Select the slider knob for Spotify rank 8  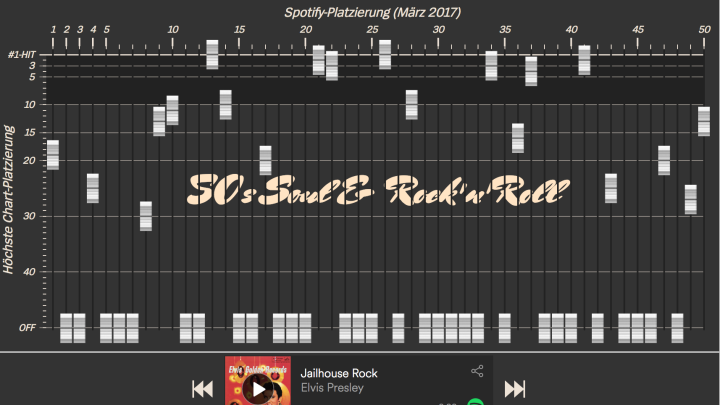[146, 216]
